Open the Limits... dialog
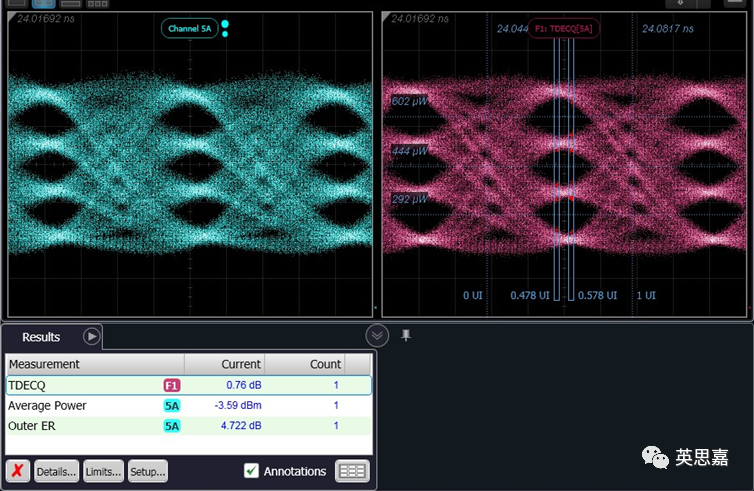Image resolution: width=754 pixels, height=491 pixels. pos(103,471)
